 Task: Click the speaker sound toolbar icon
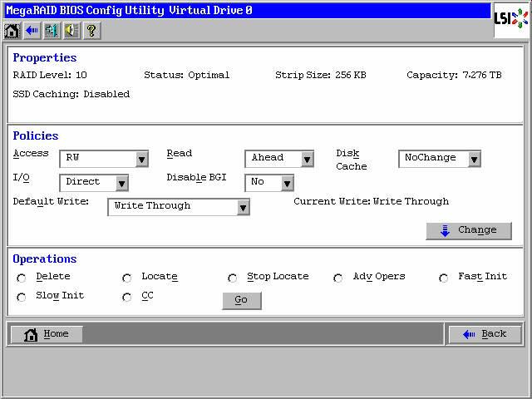tap(71, 32)
